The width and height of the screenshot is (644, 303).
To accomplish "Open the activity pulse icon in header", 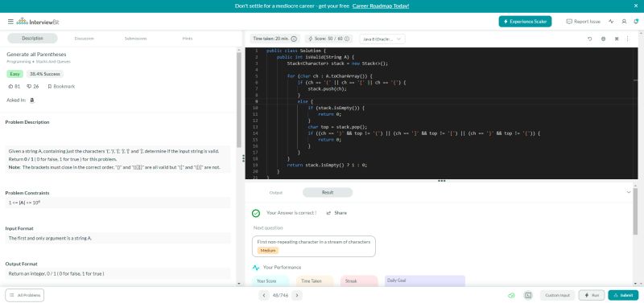I will [611, 22].
